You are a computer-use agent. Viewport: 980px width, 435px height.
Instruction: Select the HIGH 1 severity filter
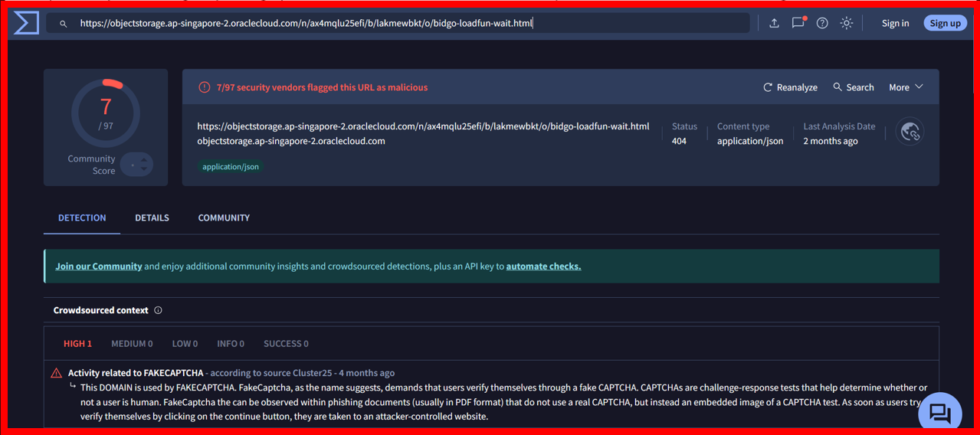point(77,344)
